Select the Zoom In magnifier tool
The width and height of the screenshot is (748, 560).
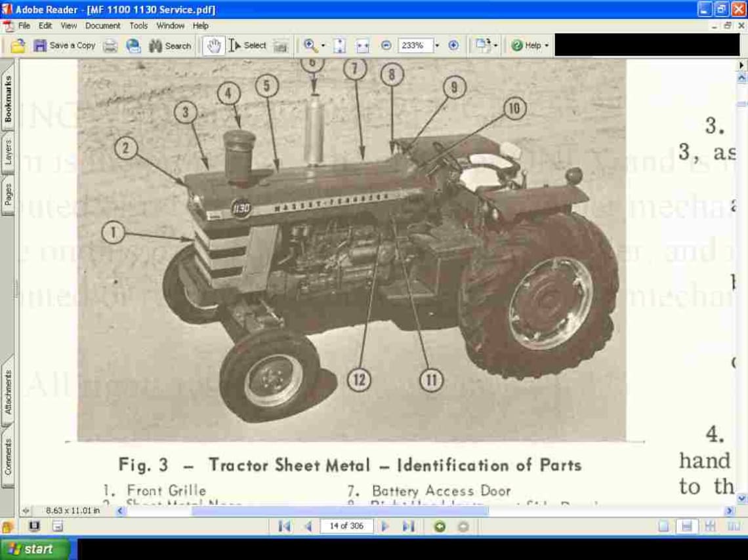[310, 45]
